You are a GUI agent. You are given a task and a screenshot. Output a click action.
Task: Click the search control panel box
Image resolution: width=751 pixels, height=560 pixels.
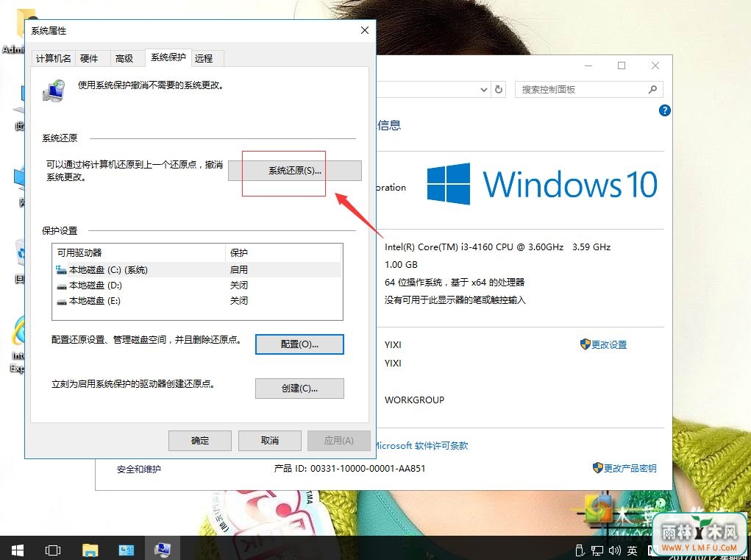589,90
